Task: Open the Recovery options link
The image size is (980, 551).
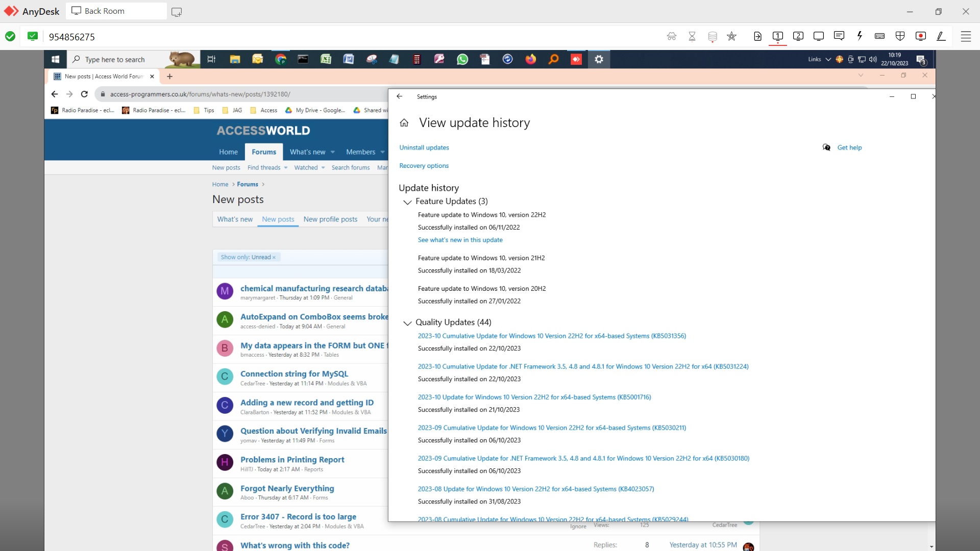Action: tap(424, 166)
